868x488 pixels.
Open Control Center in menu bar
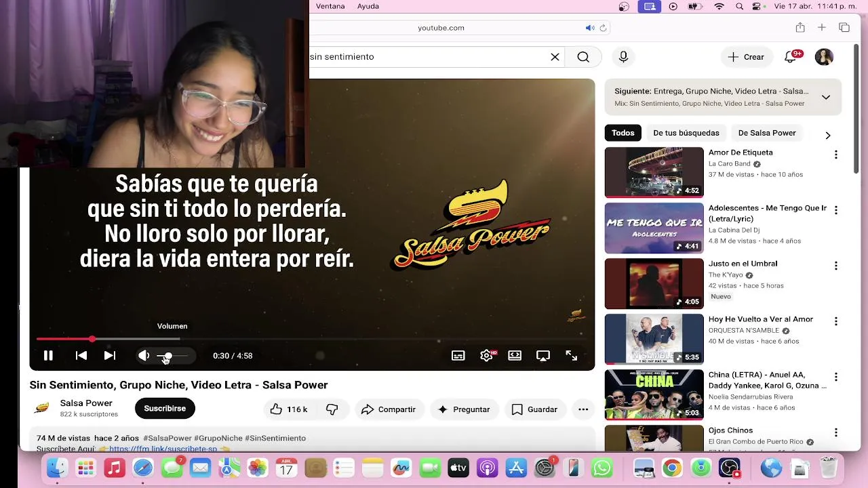pos(757,6)
